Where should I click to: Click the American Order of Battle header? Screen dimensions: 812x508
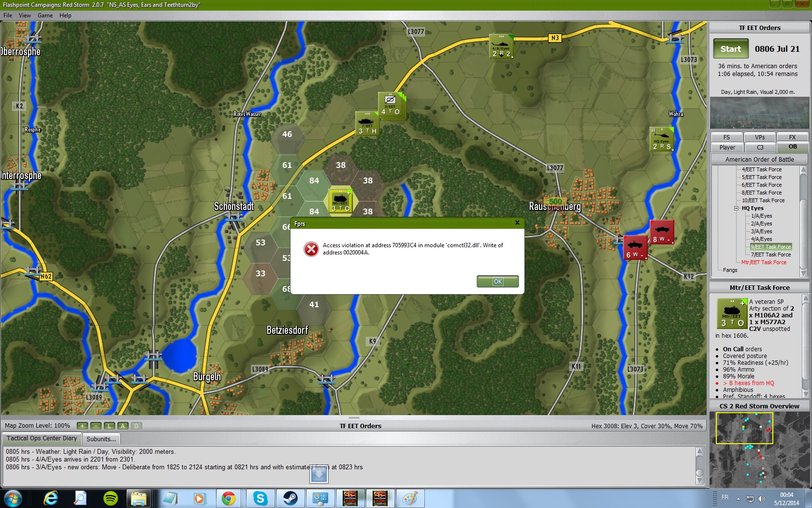pyautogui.click(x=759, y=159)
